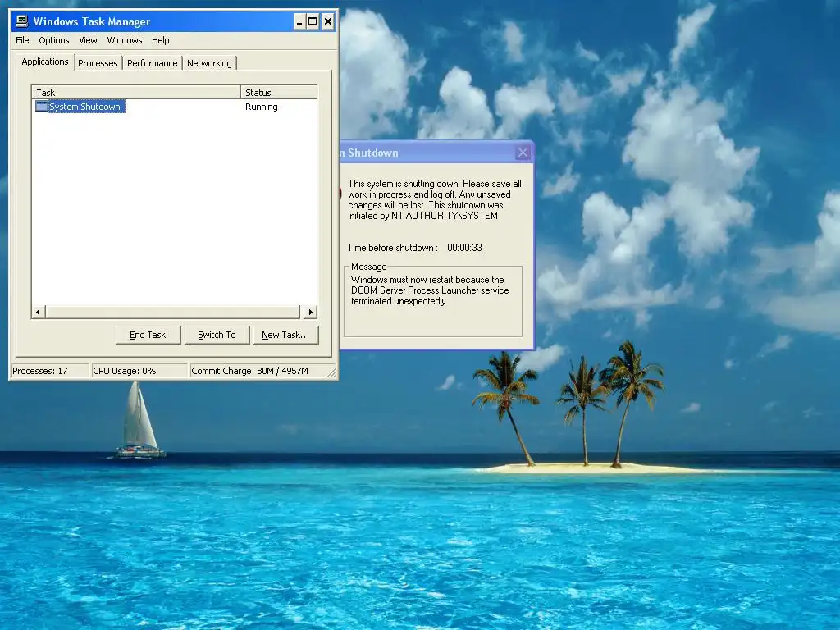This screenshot has width=840, height=630.
Task: Open the Windows menu
Action: [125, 40]
